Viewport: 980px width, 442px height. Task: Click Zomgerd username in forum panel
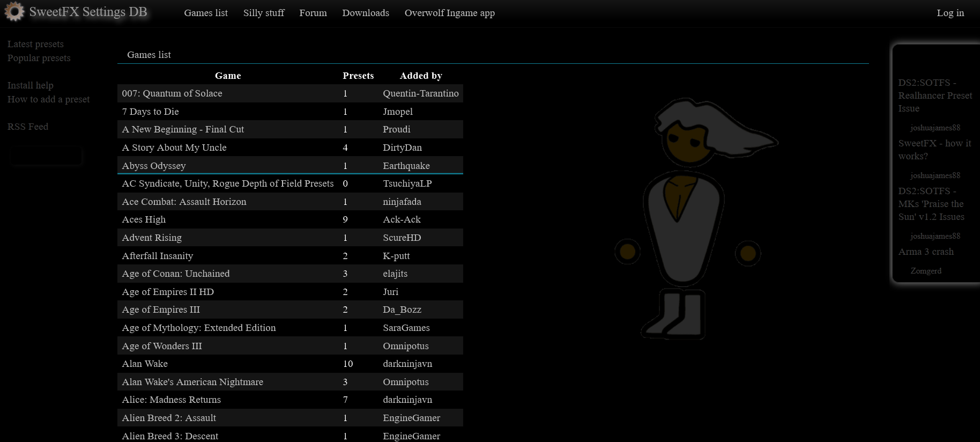(x=926, y=271)
